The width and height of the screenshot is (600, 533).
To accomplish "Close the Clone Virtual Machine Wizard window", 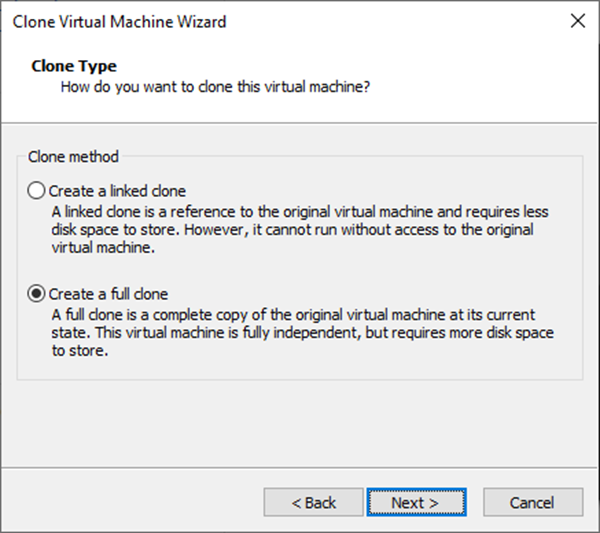I will click(x=577, y=20).
